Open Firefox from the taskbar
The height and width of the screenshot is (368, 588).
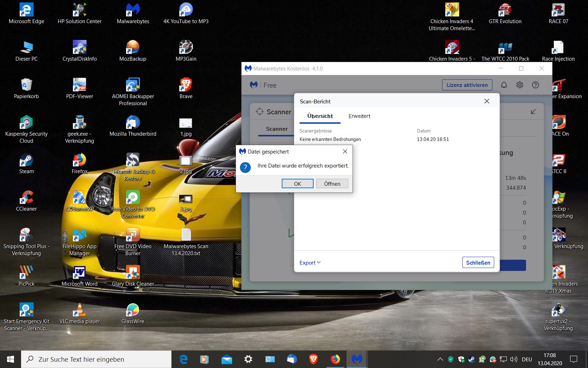335,359
